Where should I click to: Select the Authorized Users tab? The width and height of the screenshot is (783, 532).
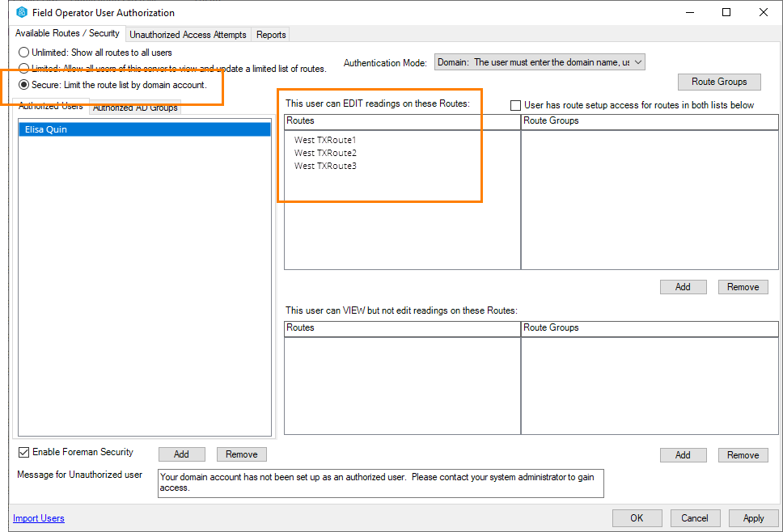[50, 107]
